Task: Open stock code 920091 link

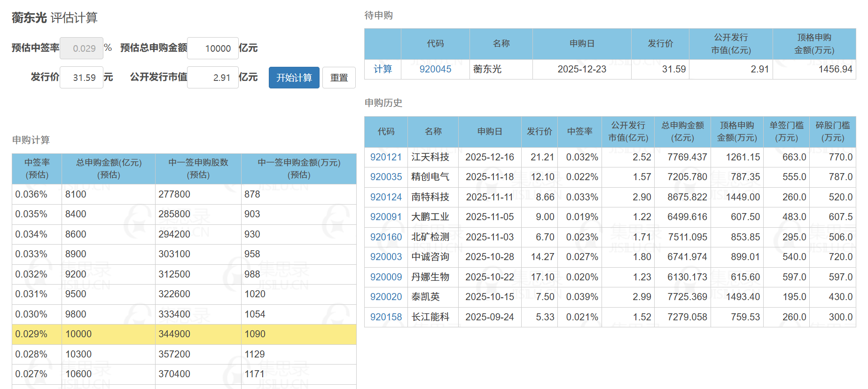Action: (x=386, y=217)
